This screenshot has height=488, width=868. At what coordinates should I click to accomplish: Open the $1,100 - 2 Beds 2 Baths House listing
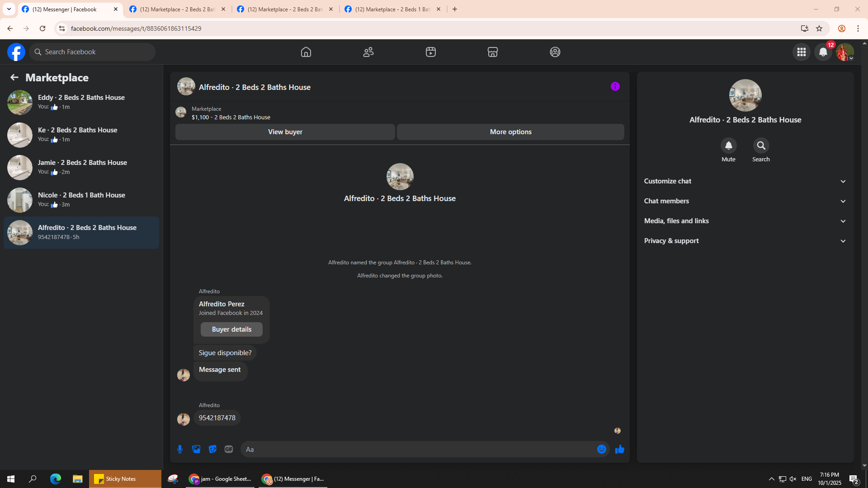(x=231, y=117)
